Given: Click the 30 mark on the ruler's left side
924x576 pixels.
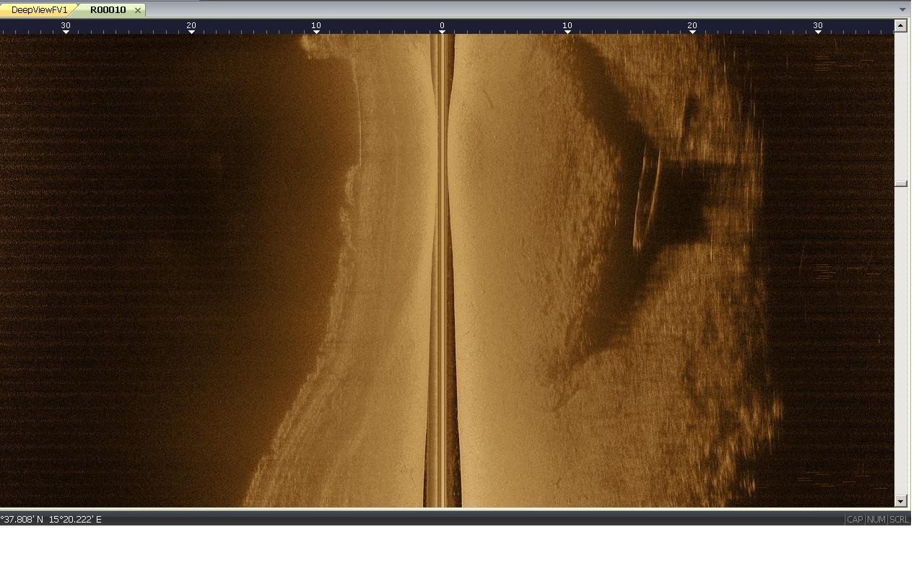Looking at the screenshot, I should click(x=66, y=26).
